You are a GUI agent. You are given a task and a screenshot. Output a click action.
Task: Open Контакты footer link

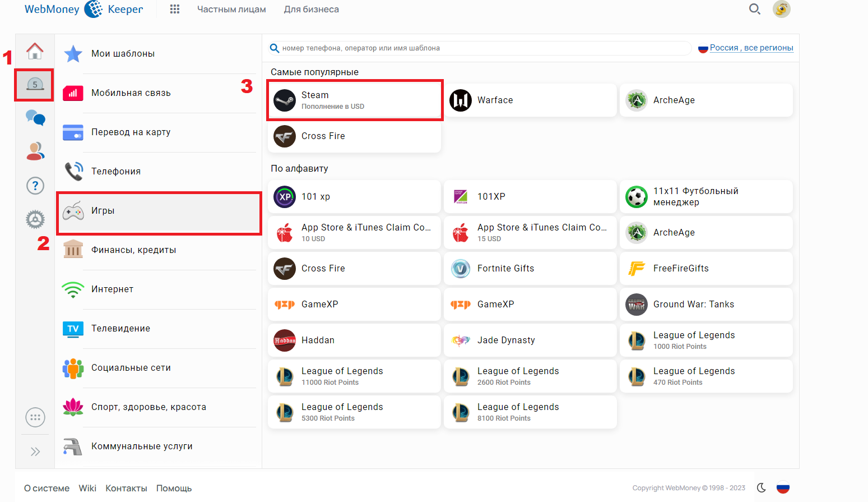(126, 489)
